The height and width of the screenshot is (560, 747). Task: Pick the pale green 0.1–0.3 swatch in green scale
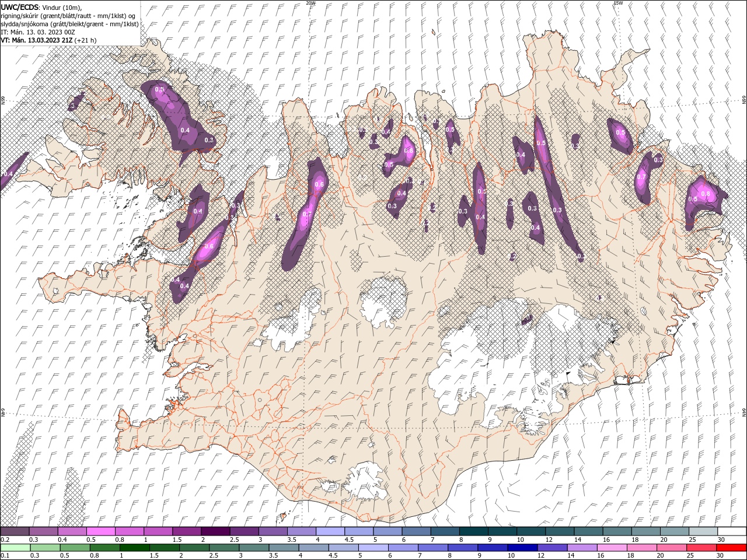[15, 548]
